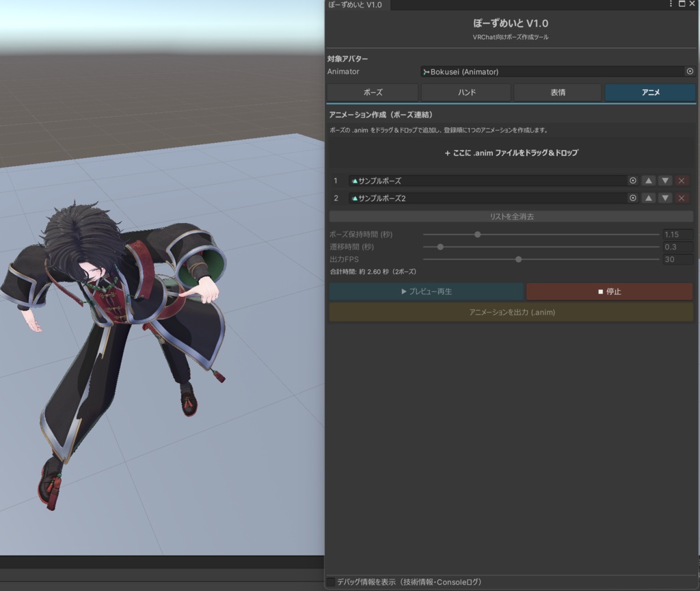Click the 対象アバター label
This screenshot has width=700, height=591.
347,59
